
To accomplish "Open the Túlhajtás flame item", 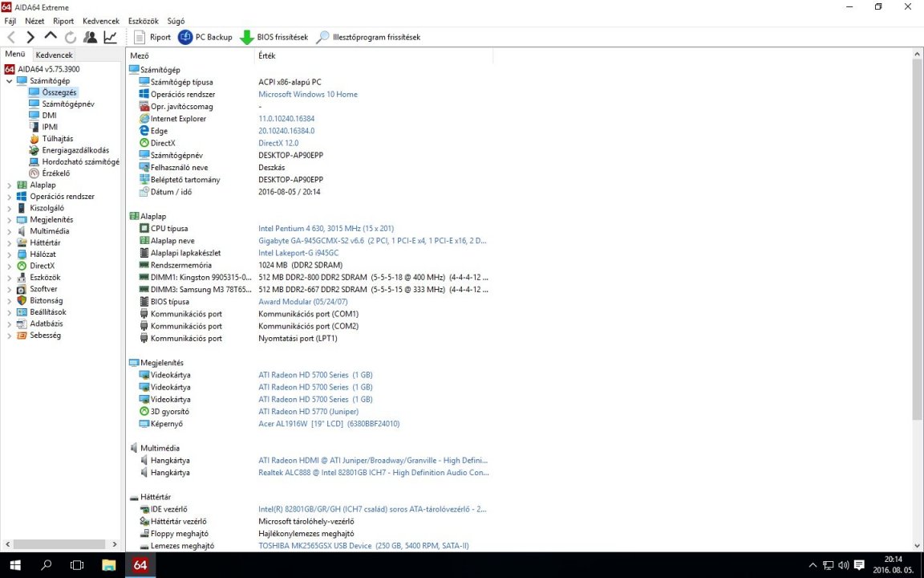I will click(x=58, y=139).
